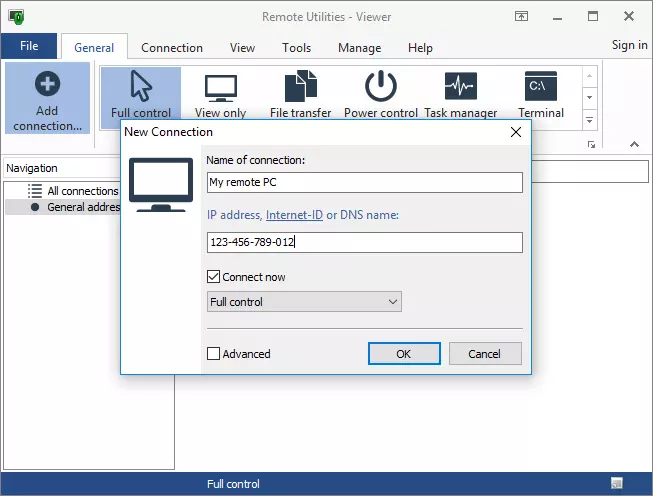Viewport: 653px width, 496px height.
Task: Select the Full control mode icon
Action: tap(141, 88)
